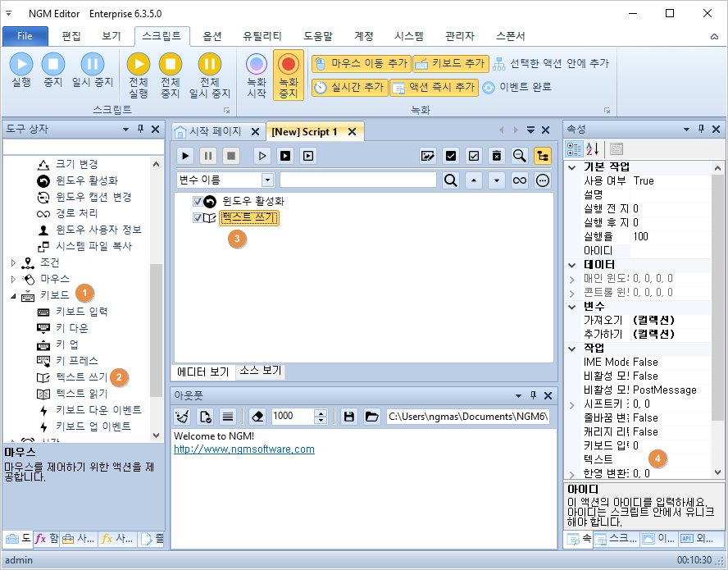The image size is (728, 570).
Task: Switch to the 시작 페이지 document tab
Action: point(215,131)
